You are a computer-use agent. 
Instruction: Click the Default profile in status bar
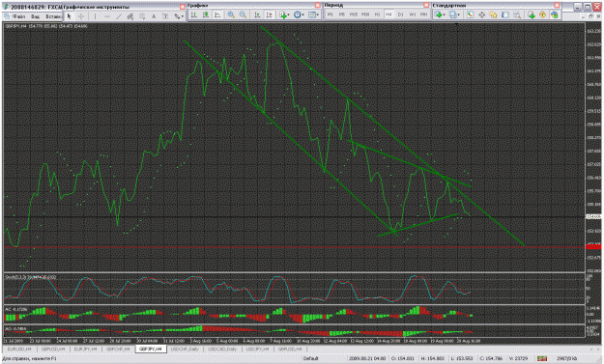310,358
